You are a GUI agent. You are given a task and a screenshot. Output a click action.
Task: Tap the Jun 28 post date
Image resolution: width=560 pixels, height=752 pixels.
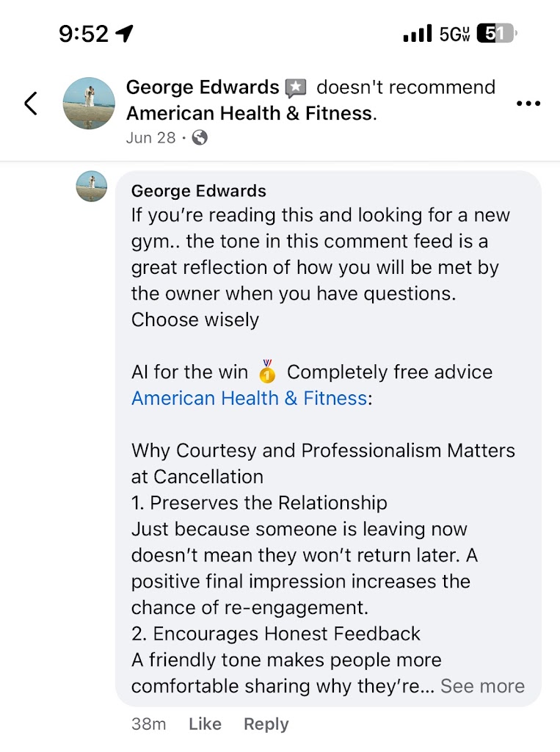pyautogui.click(x=150, y=137)
